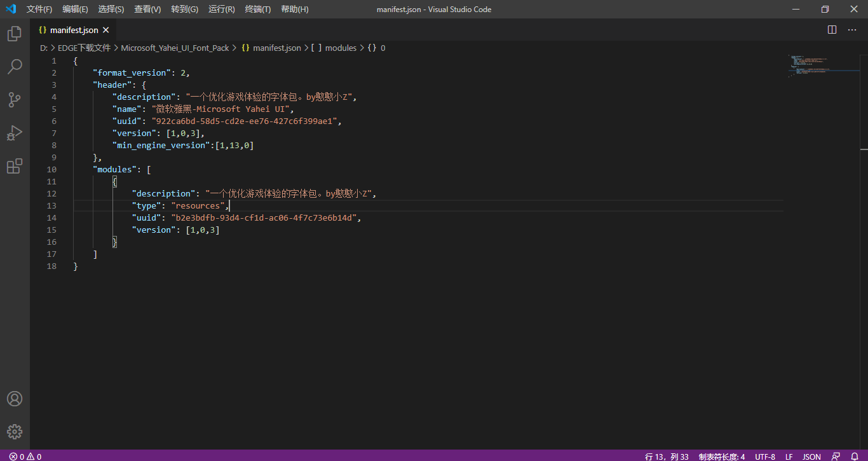The height and width of the screenshot is (461, 868).
Task: Click the Visual Studio Code logo icon
Action: [11, 9]
